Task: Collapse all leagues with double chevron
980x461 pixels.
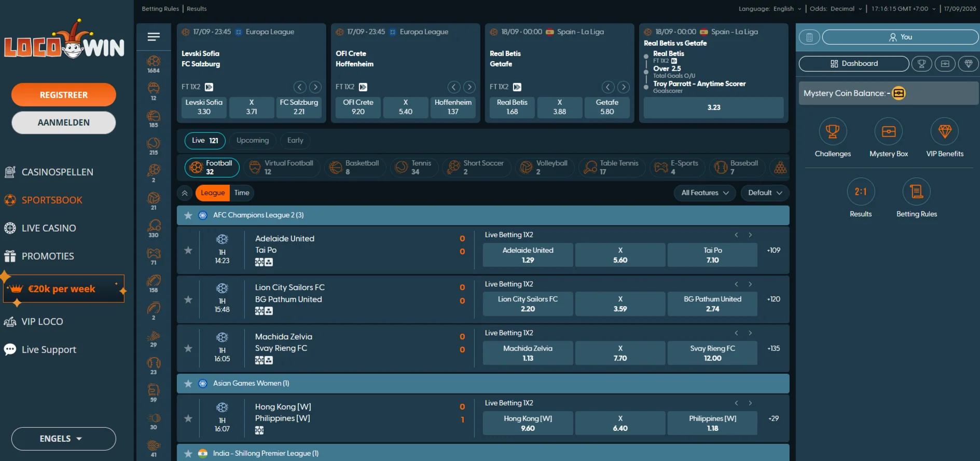Action: coord(185,193)
